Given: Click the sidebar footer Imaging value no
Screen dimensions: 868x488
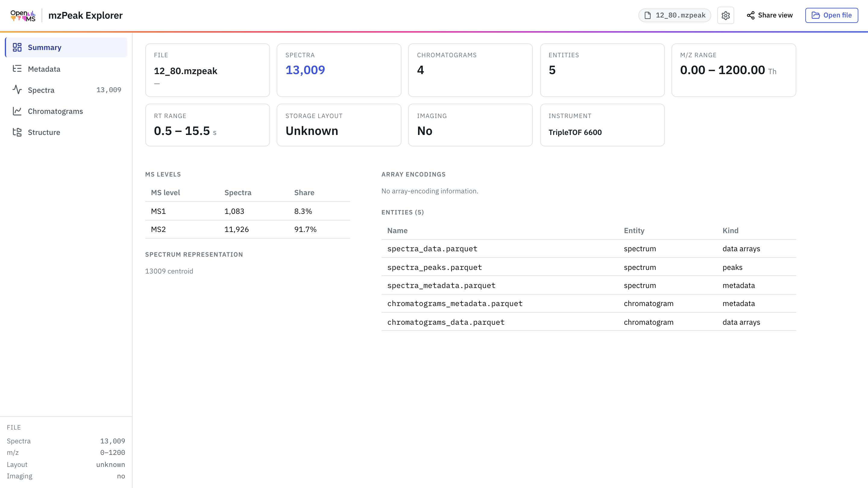Looking at the screenshot, I should (x=121, y=476).
